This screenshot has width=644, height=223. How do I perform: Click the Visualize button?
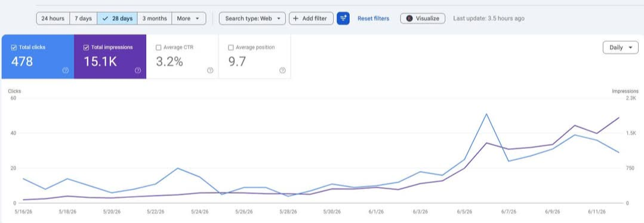tap(423, 19)
